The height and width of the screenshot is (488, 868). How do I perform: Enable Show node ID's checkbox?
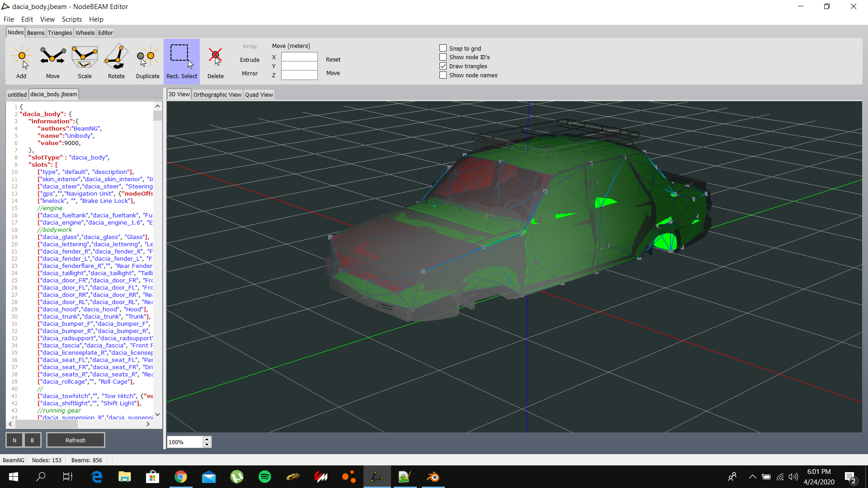(x=443, y=57)
